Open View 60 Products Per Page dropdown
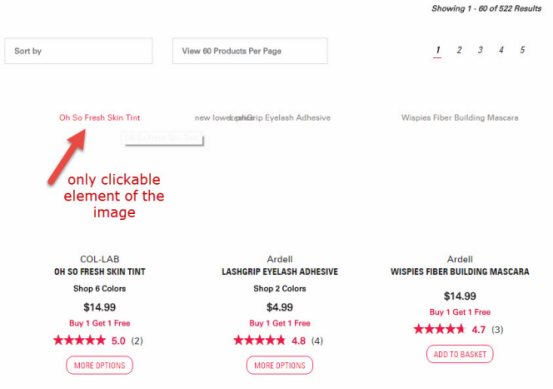Image resolution: width=553 pixels, height=389 pixels. pos(250,51)
